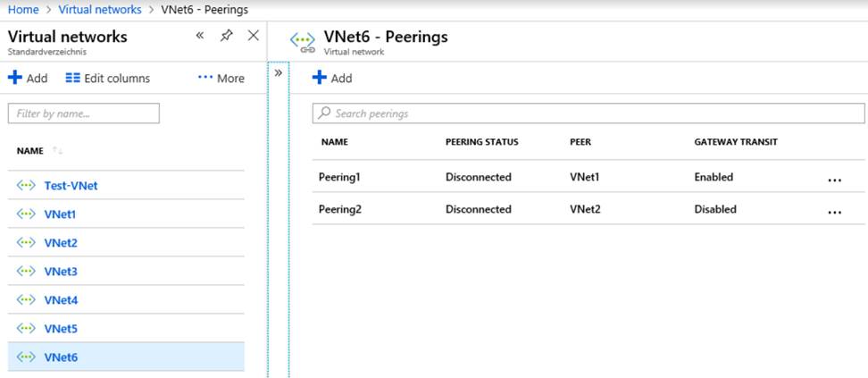The image size is (868, 378).
Task: Click the GATEWAY TRANSIT column header
Action: (x=736, y=142)
